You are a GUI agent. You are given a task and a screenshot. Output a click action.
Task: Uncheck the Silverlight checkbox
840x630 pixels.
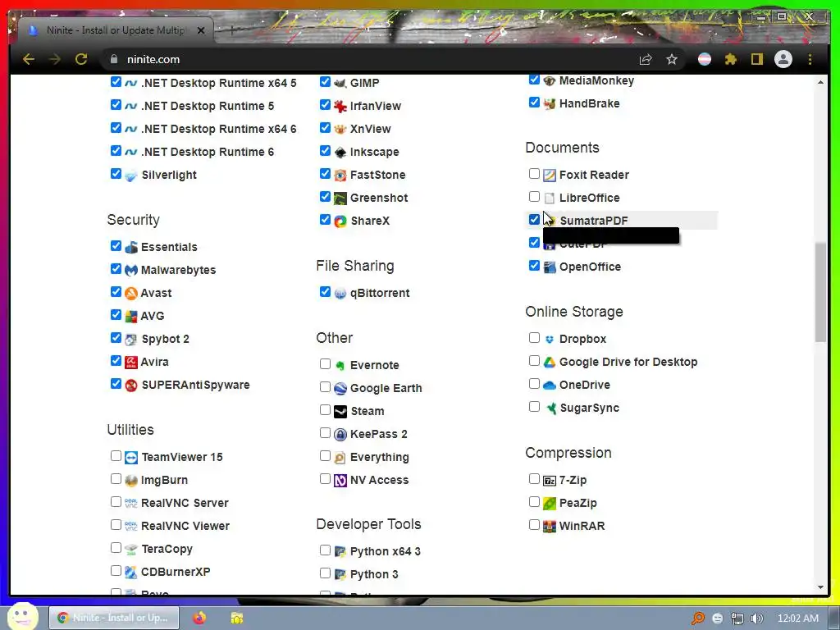click(x=116, y=174)
